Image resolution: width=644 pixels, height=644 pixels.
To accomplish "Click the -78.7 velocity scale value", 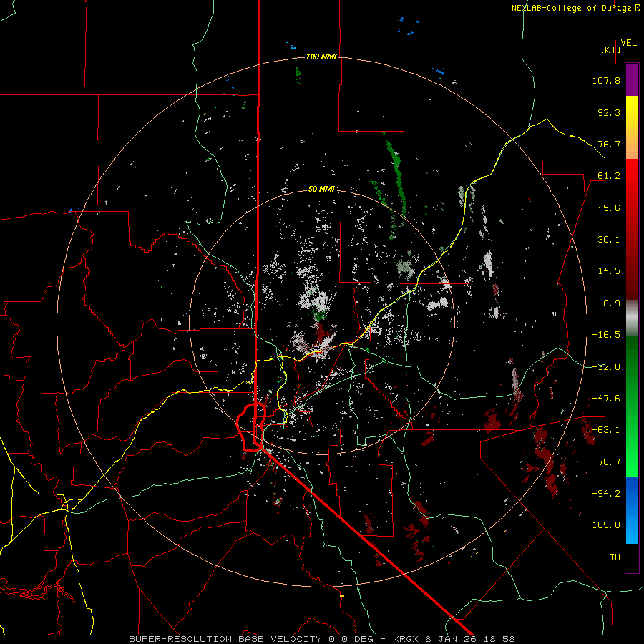I will [606, 462].
